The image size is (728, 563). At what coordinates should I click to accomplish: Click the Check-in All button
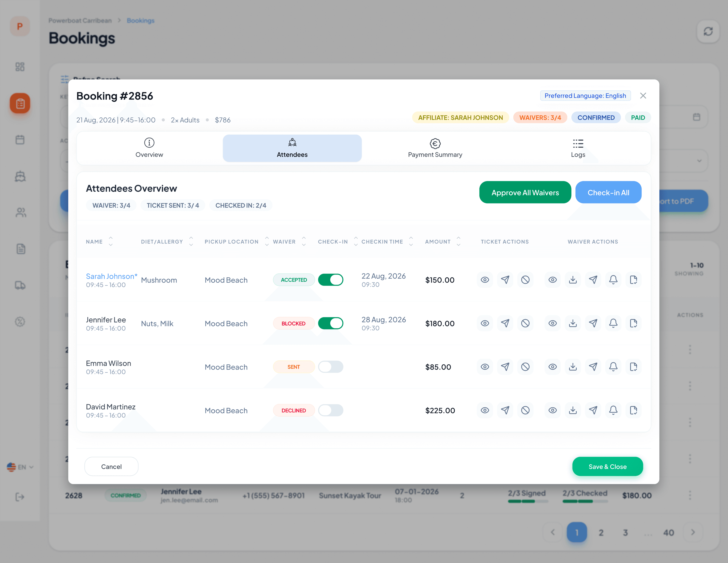coord(608,193)
